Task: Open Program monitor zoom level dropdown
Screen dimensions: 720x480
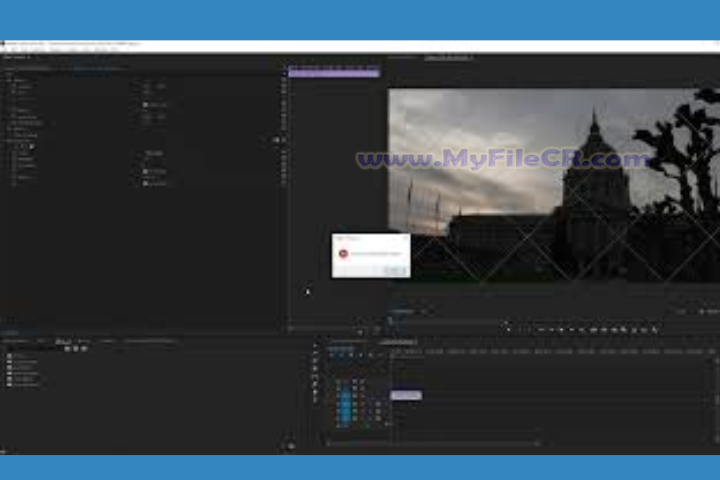Action: pyautogui.click(x=426, y=312)
